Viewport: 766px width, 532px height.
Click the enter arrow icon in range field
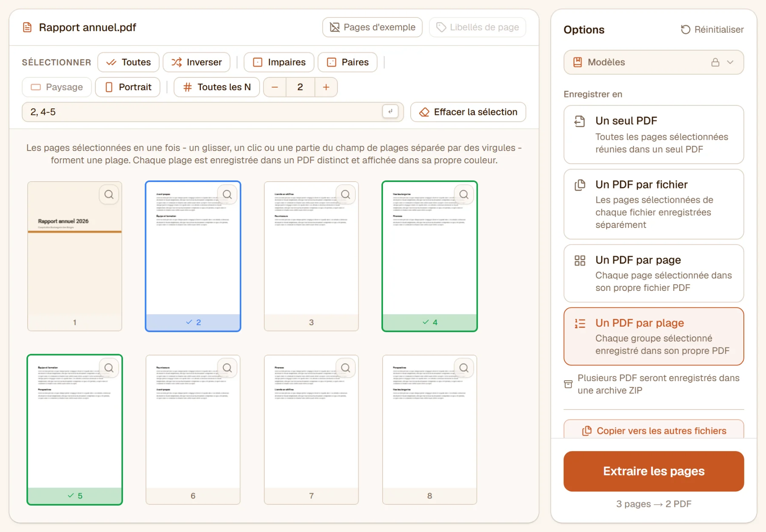click(x=390, y=111)
